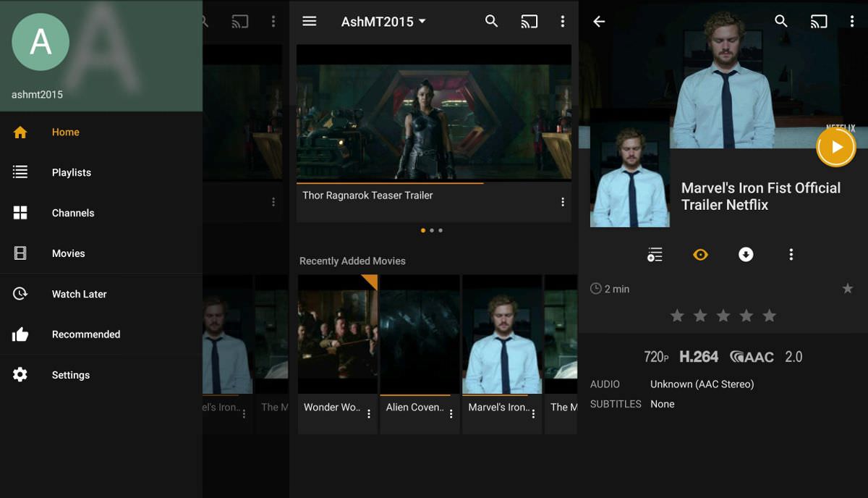
Task: Open options for Thor Ragnarok Teaser Trailer
Action: (563, 202)
